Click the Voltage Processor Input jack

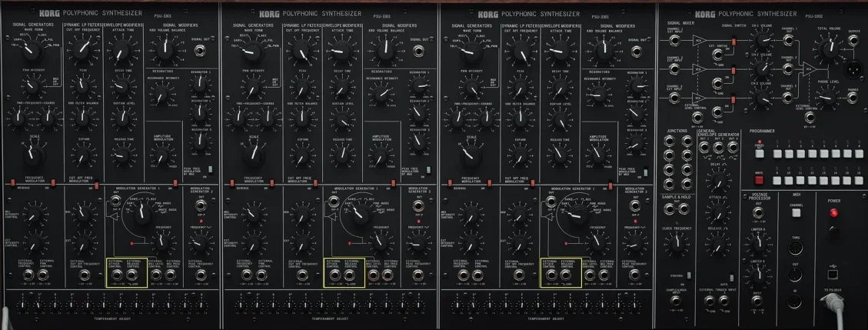coord(757,301)
